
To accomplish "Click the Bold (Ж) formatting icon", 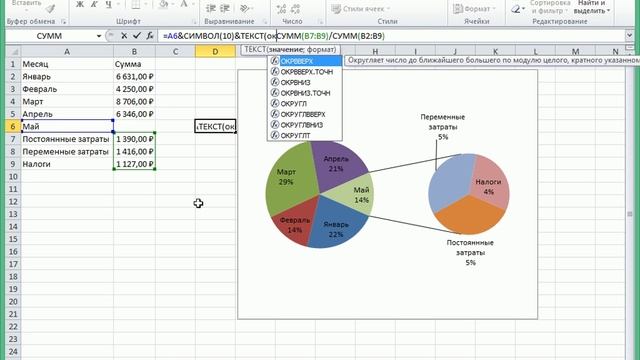I will pyautogui.click(x=80, y=5).
